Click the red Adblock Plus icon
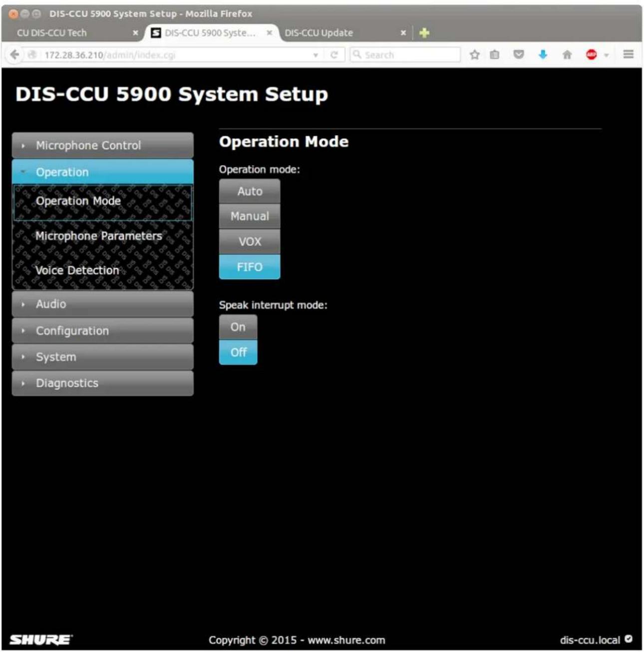Viewport: 644px width, 652px height. click(592, 55)
